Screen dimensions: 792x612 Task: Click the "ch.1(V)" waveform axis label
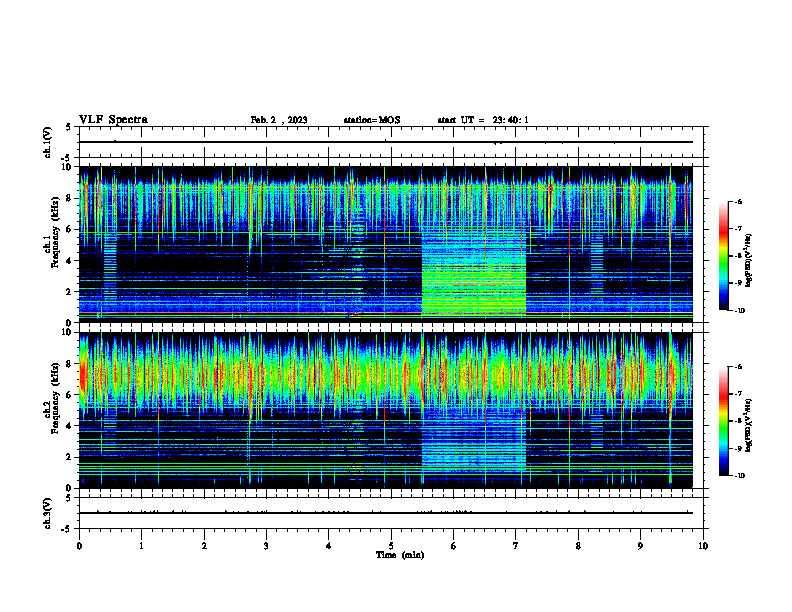(x=47, y=142)
